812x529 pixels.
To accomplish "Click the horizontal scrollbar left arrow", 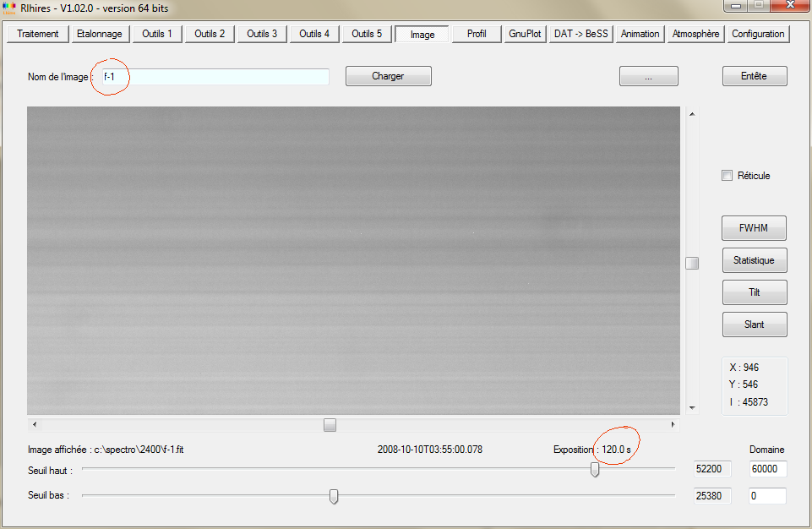I will pos(35,425).
